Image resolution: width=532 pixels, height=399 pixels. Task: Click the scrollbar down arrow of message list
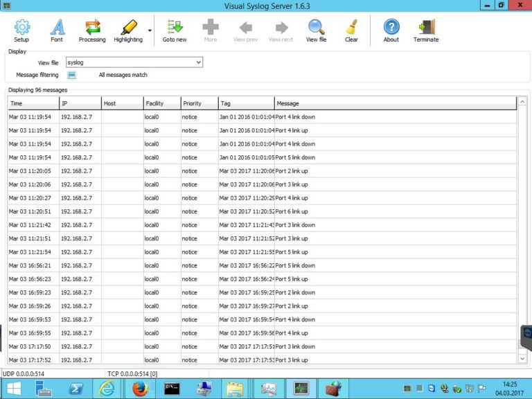[x=522, y=358]
